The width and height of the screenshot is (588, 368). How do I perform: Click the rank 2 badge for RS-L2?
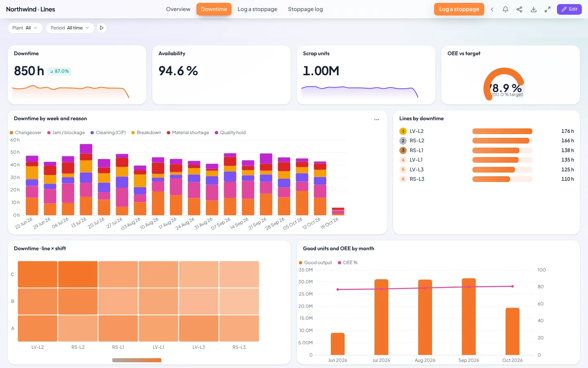[x=403, y=141]
